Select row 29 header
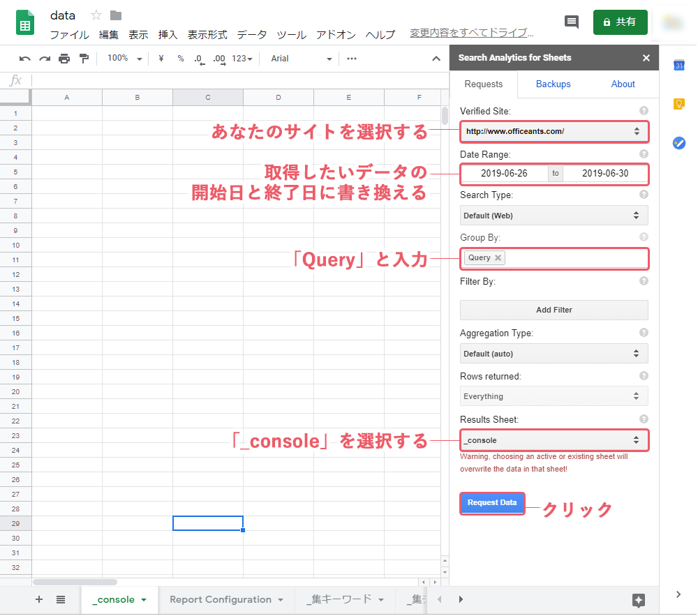 click(x=15, y=523)
